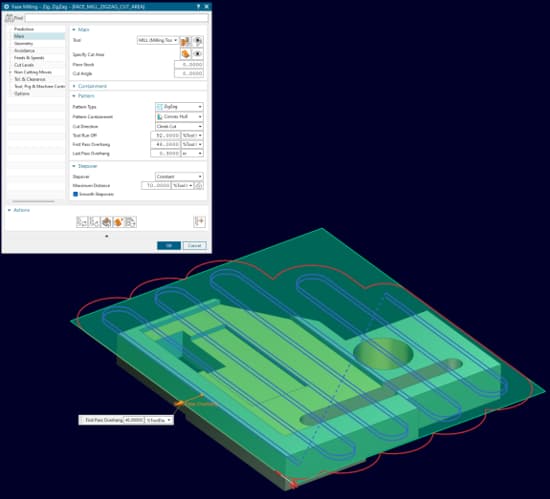The height and width of the screenshot is (499, 550).
Task: Click the Replay tool path action icon
Action: 94,222
